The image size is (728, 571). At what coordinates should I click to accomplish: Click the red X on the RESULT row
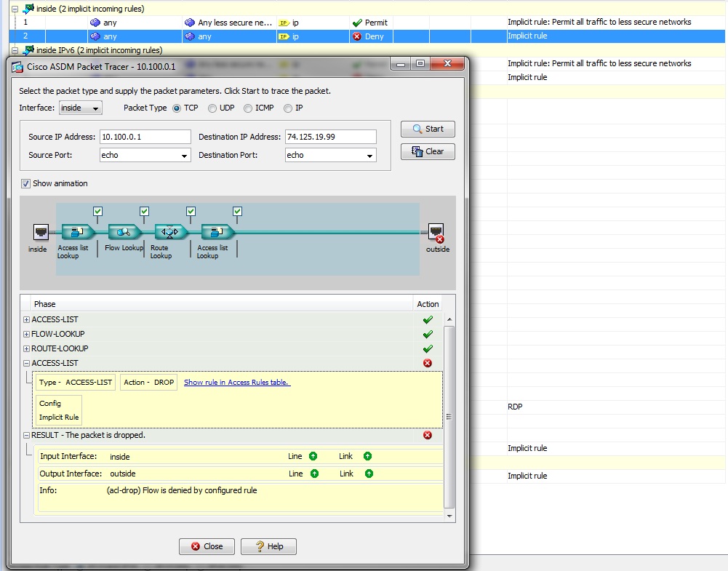[428, 435]
